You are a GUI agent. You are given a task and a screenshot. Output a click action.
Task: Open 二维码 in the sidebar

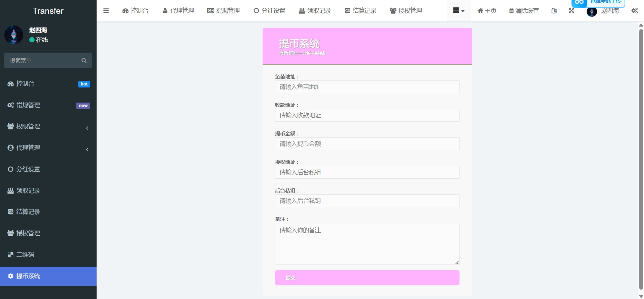pyautogui.click(x=25, y=255)
